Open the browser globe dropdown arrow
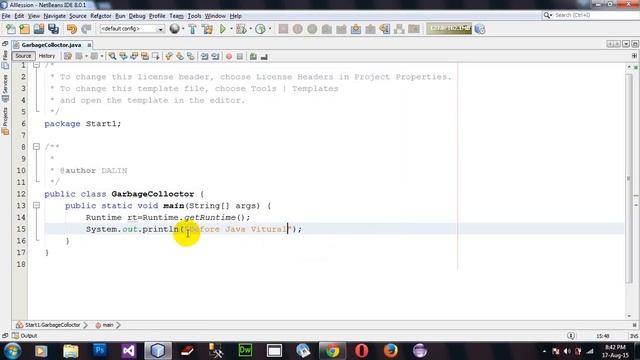The height and width of the screenshot is (360, 640). click(x=183, y=29)
